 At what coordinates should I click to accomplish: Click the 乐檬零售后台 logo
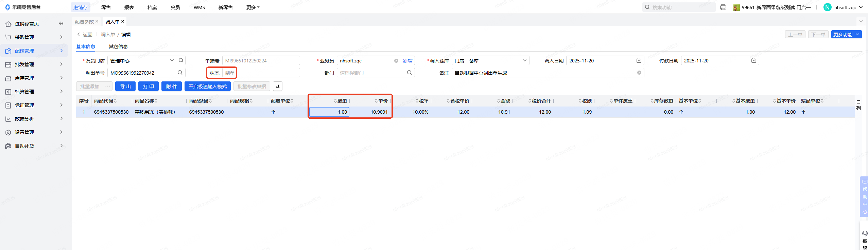click(x=23, y=7)
